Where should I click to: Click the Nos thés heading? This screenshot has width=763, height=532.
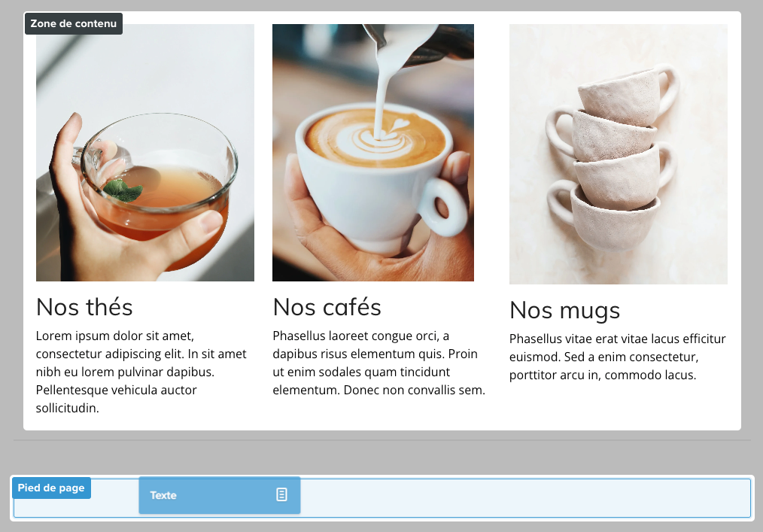84,307
